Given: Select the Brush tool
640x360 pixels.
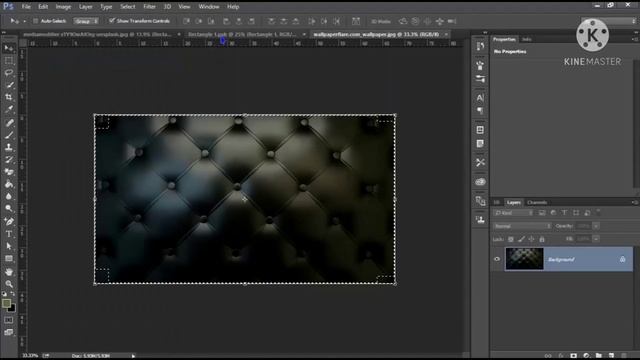Looking at the screenshot, I should pos(9,135).
